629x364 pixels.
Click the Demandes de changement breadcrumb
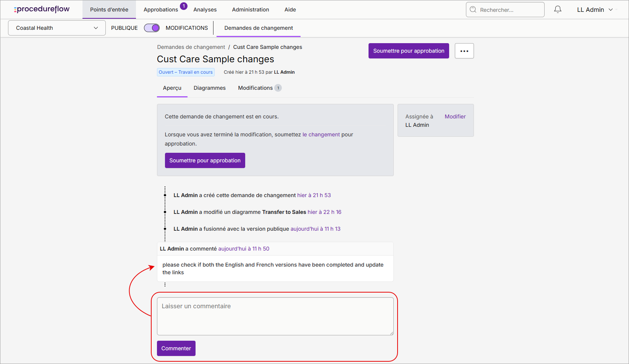pyautogui.click(x=191, y=47)
